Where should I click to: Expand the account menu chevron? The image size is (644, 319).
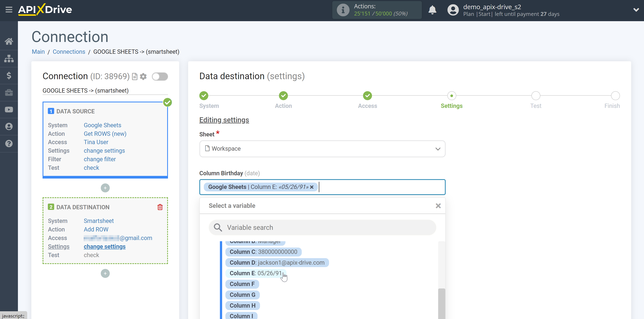pos(636,10)
